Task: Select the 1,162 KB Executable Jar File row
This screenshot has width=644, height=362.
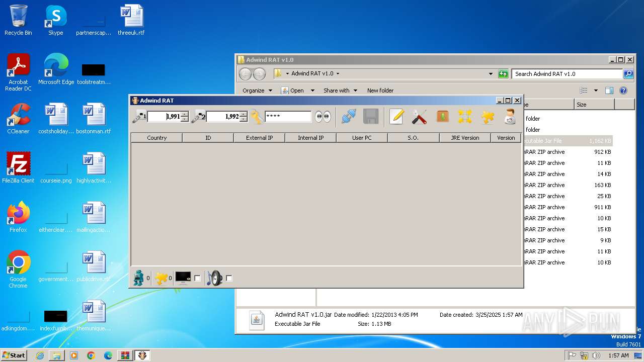Action: [x=568, y=141]
